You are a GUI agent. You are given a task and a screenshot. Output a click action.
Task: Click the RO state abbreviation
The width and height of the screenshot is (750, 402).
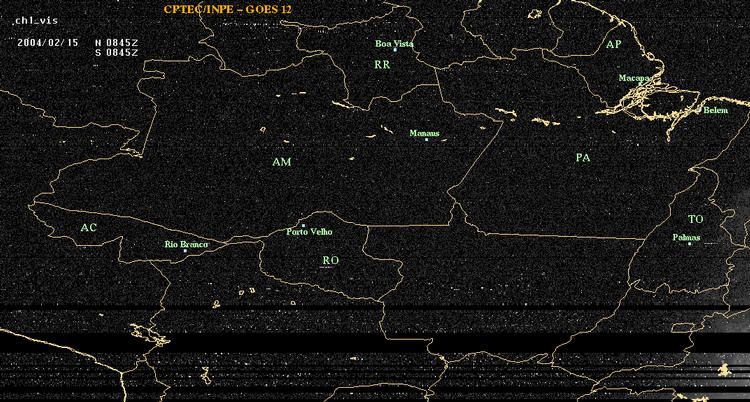coord(331,260)
